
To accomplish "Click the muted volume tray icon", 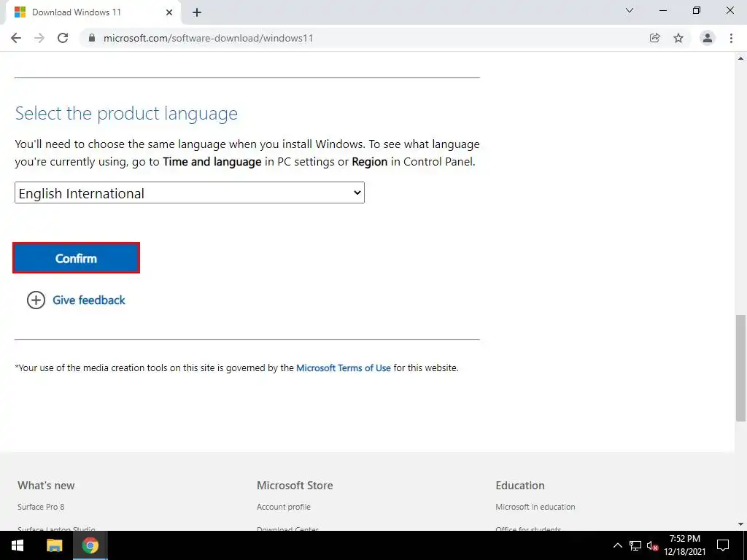I will point(653,545).
